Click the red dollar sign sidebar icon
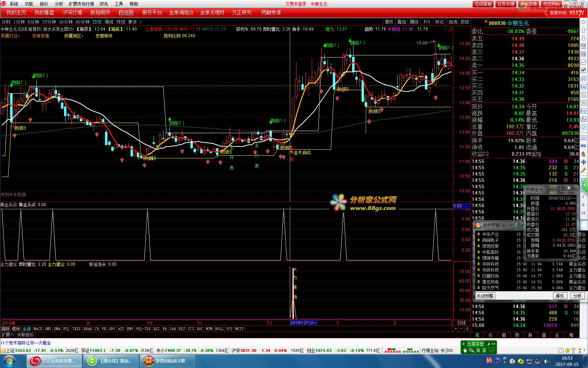The image size is (588, 368). pos(583,154)
